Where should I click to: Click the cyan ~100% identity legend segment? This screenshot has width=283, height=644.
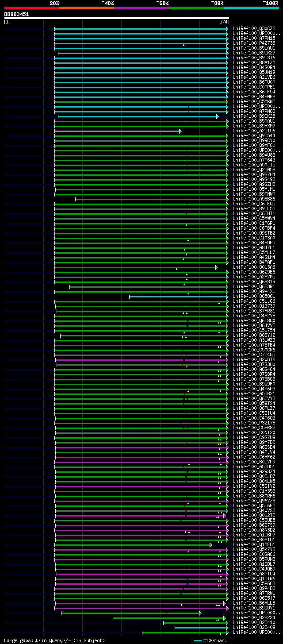251,8
